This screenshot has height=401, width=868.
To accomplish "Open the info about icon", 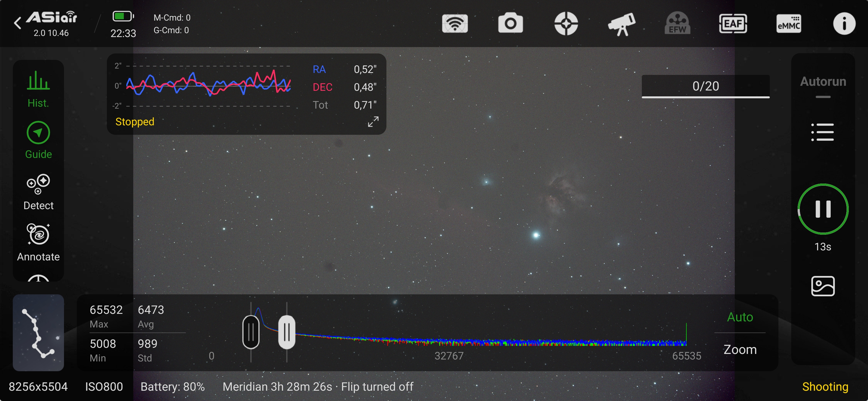I will (844, 24).
